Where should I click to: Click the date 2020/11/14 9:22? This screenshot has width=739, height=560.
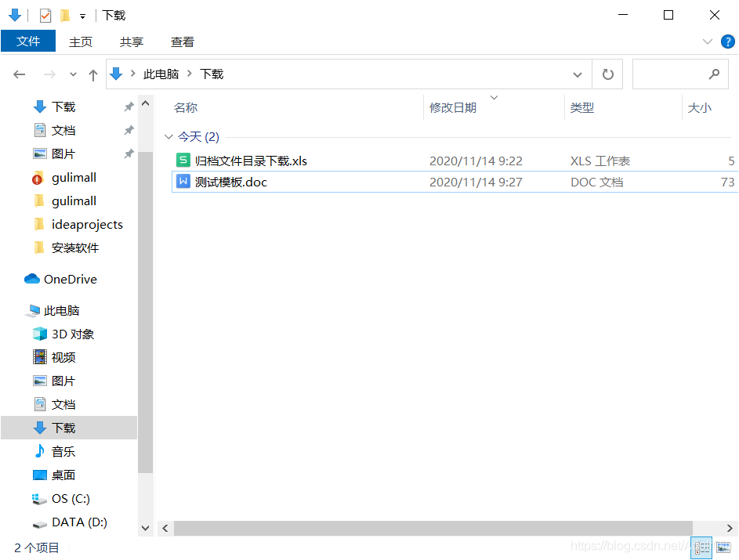[476, 161]
